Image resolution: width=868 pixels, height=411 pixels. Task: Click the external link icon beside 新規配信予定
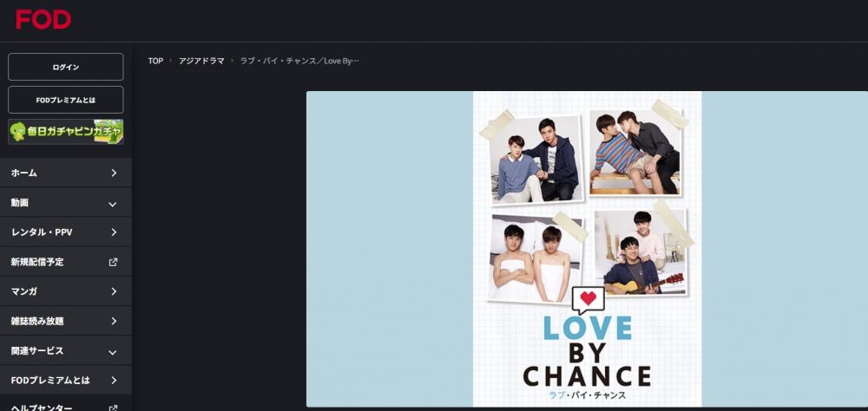[113, 262]
